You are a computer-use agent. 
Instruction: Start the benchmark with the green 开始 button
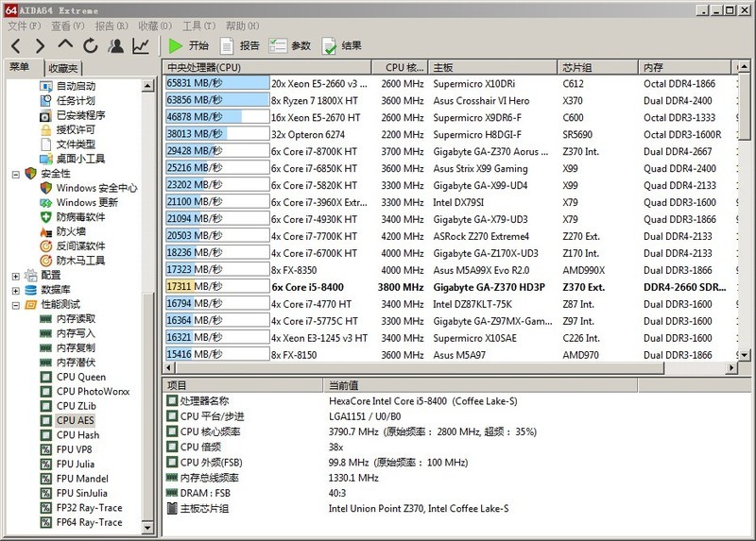188,45
